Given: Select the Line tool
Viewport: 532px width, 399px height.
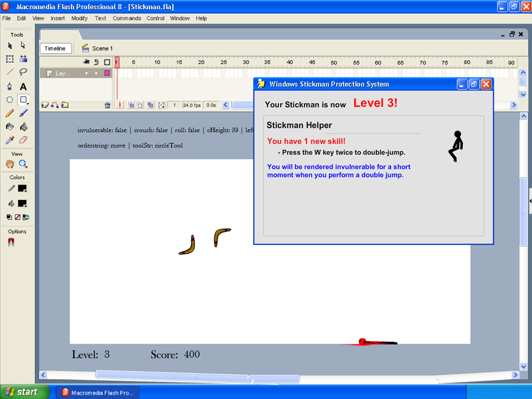Looking at the screenshot, I should pos(10,71).
